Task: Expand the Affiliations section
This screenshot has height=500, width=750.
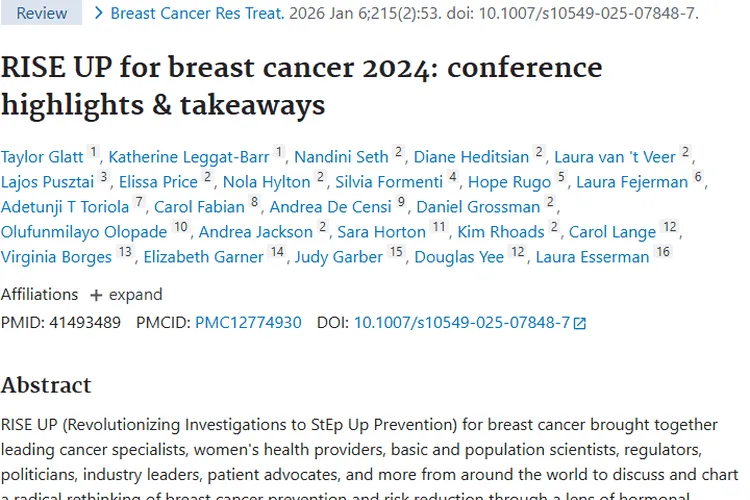Action: pyautogui.click(x=126, y=295)
